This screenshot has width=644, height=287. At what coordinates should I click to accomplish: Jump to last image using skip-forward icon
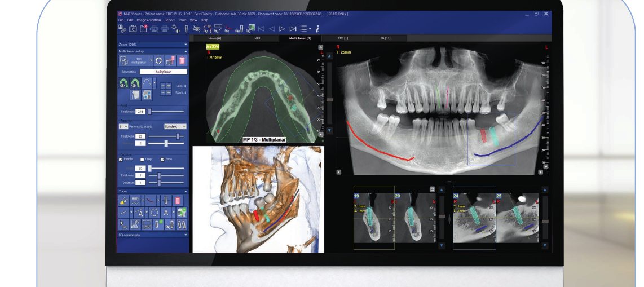tap(293, 29)
